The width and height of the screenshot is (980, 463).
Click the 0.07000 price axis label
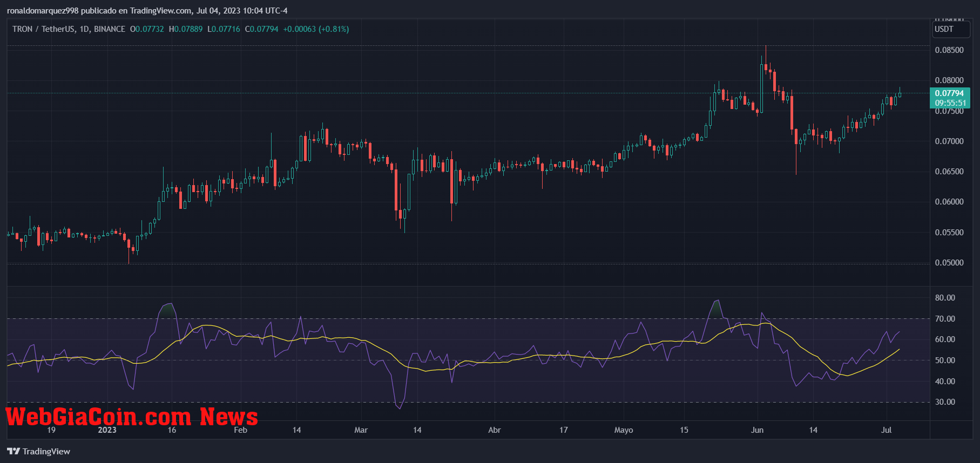coord(949,141)
